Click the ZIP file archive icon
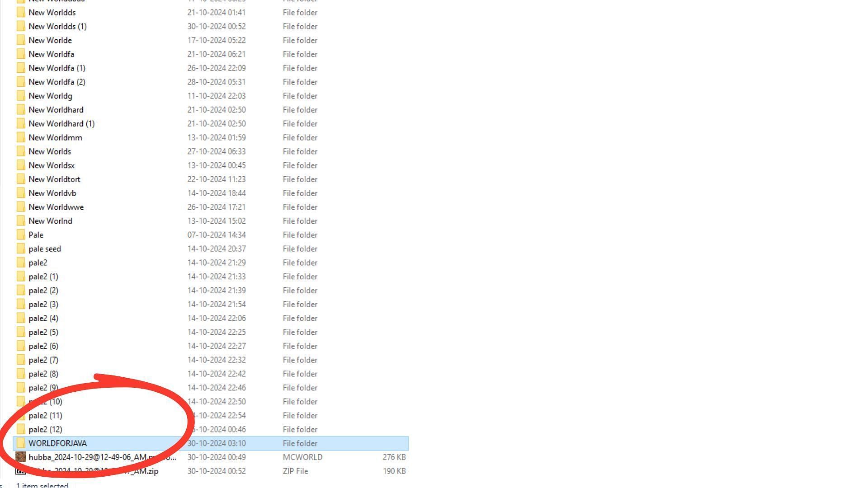Screen dimensions: 868x488 (21, 471)
